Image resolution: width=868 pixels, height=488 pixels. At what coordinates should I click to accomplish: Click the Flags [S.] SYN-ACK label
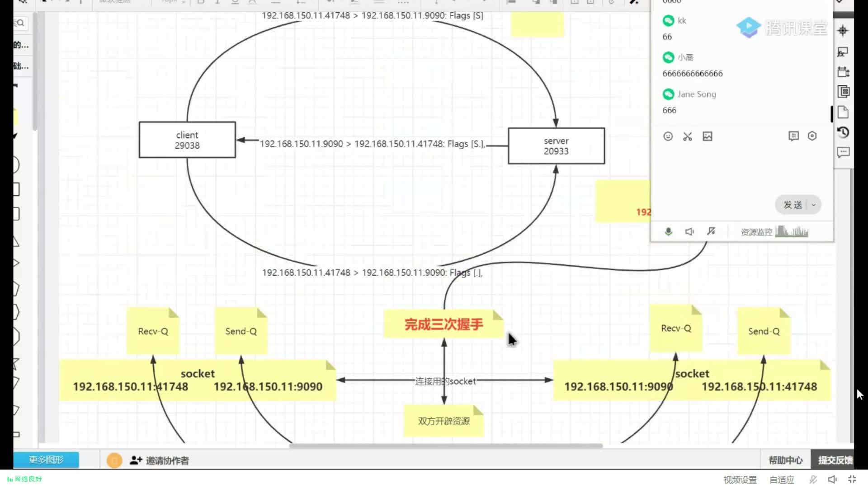(x=373, y=144)
